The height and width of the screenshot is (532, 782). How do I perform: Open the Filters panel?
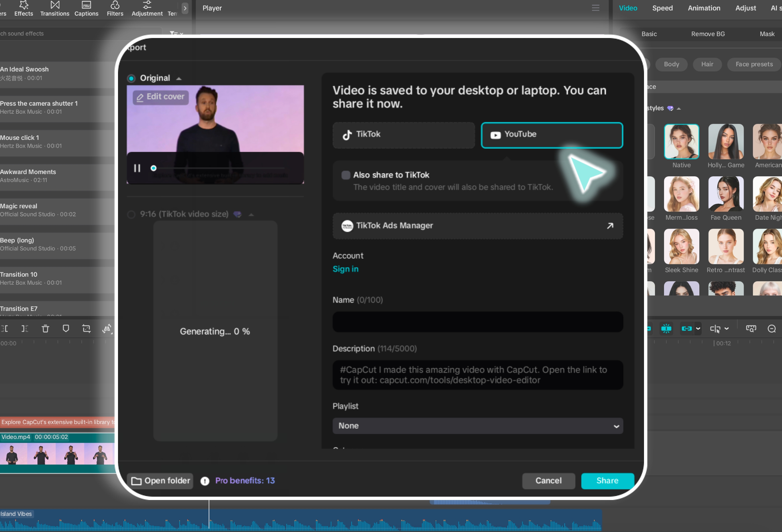point(115,9)
